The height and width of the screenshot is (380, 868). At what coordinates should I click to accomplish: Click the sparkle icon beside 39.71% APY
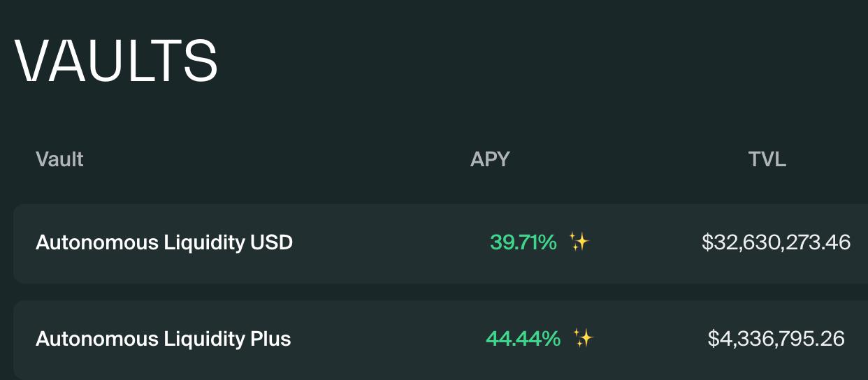579,242
